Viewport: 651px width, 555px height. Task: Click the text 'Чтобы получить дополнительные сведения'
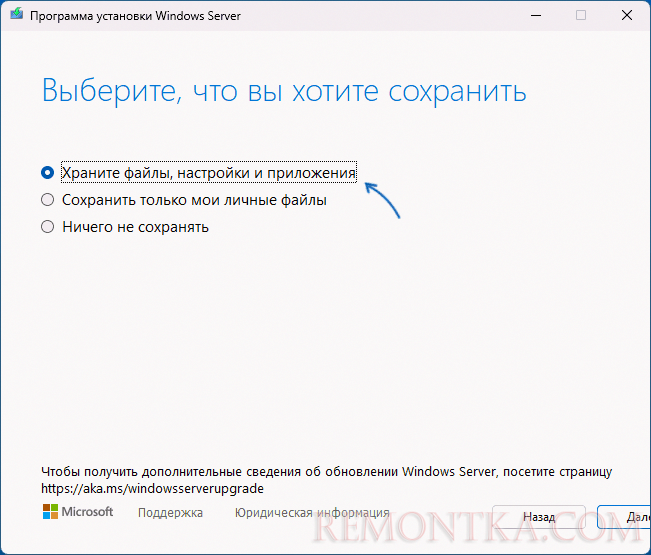click(x=171, y=472)
